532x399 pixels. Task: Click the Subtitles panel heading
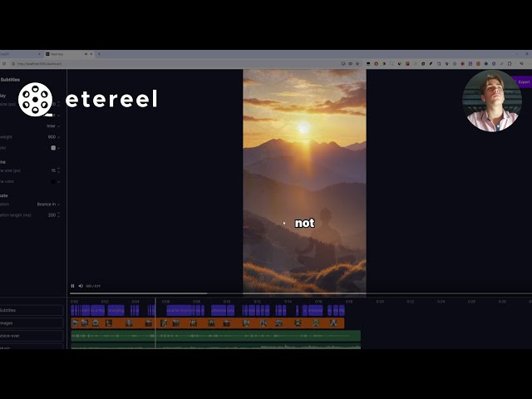pyautogui.click(x=10, y=80)
